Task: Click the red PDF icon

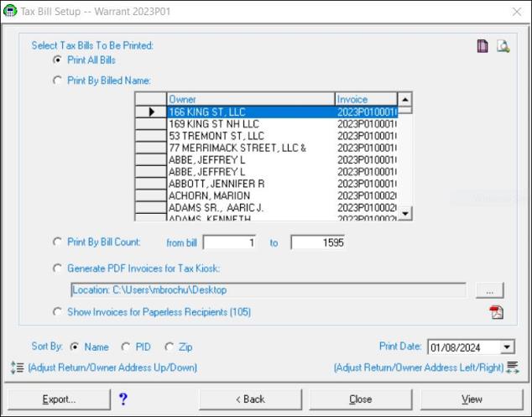Action: 496,313
